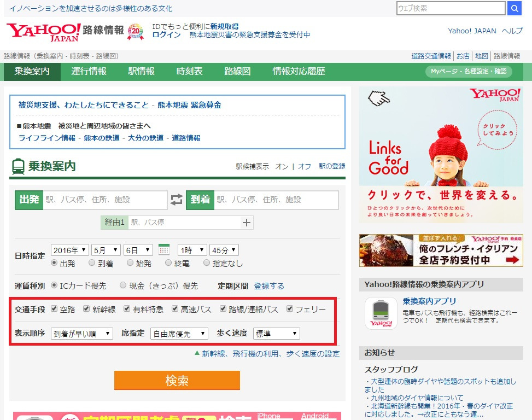
Task: Switch to the 運行情報 tab
Action: pos(89,71)
